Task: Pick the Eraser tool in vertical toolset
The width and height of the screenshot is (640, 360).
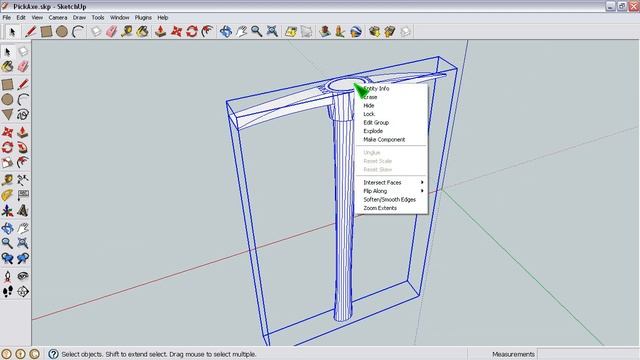Action: coord(23,66)
